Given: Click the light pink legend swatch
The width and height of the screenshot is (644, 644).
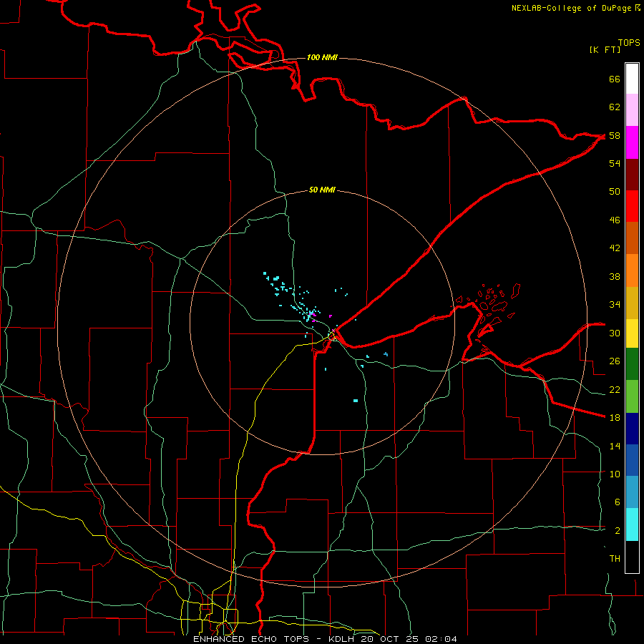Looking at the screenshot, I should coord(632,109).
